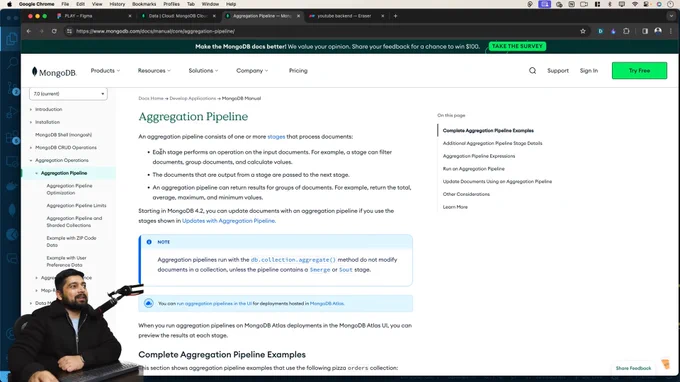The image size is (680, 382).
Task: Open the 7.0 (current) version selector
Action: click(69, 94)
